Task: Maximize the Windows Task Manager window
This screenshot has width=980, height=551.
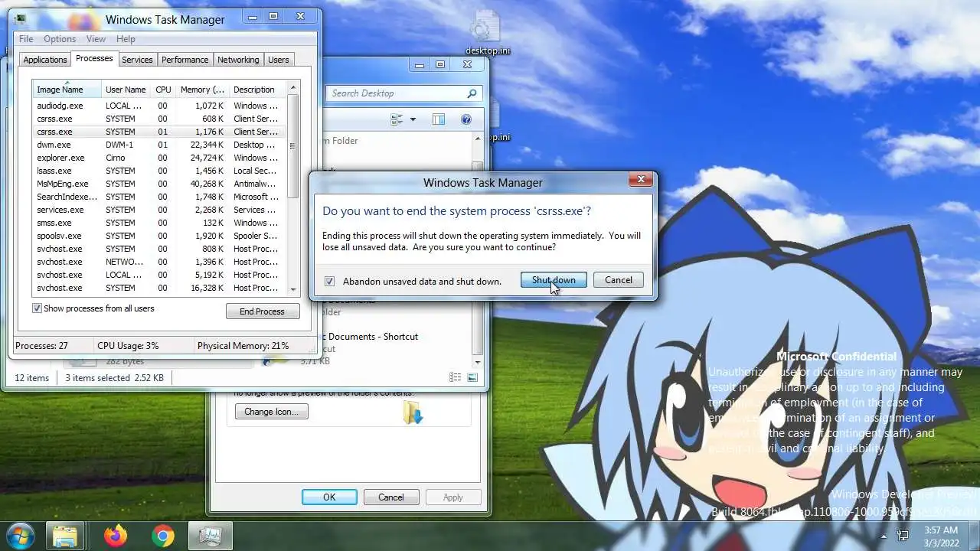Action: [273, 16]
